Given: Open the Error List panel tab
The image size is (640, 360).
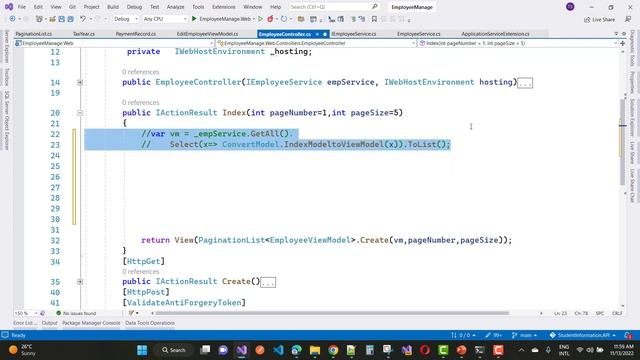Looking at the screenshot, I should [x=24, y=323].
